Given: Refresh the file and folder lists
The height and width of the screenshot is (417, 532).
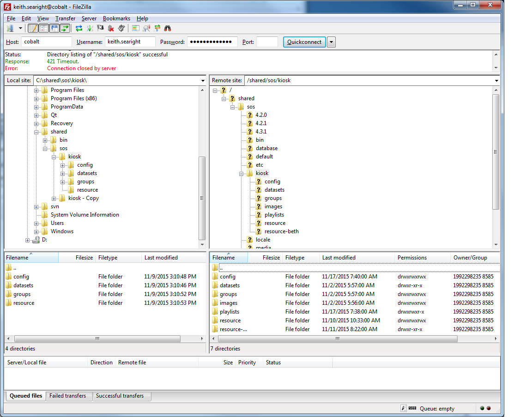Looking at the screenshot, I should [x=79, y=29].
